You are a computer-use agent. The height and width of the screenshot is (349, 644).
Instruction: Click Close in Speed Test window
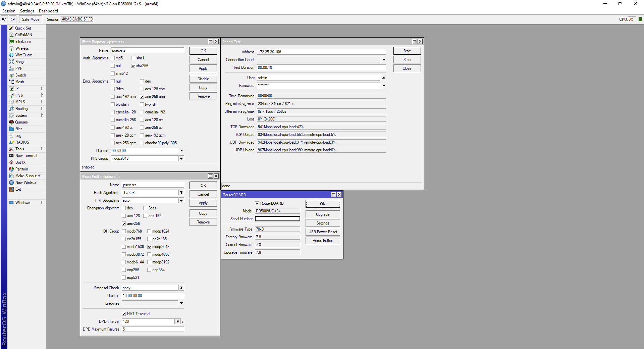(407, 68)
